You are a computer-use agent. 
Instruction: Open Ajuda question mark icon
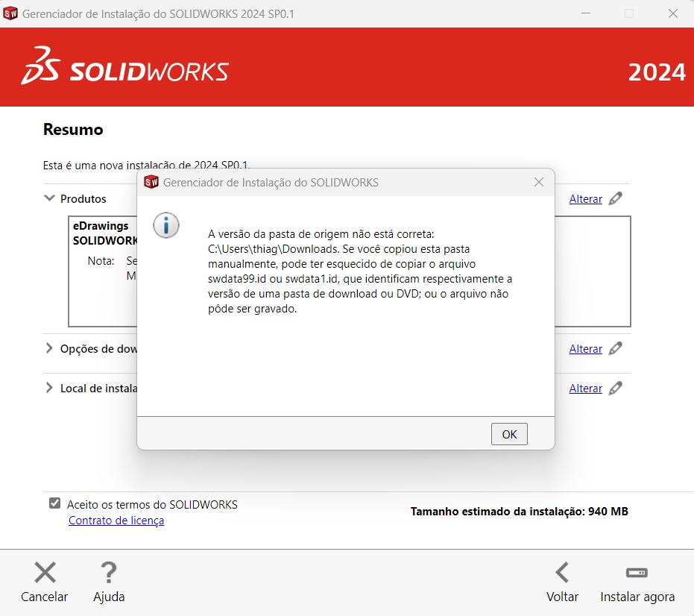click(108, 573)
